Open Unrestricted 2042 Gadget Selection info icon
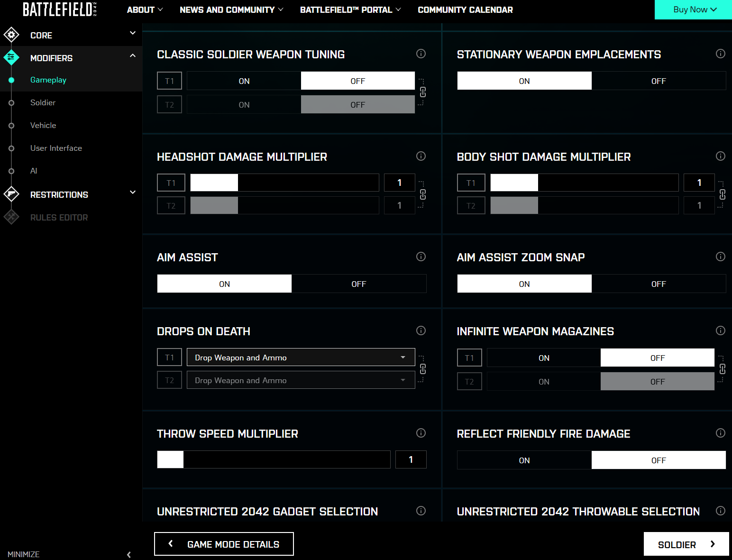 (x=421, y=511)
